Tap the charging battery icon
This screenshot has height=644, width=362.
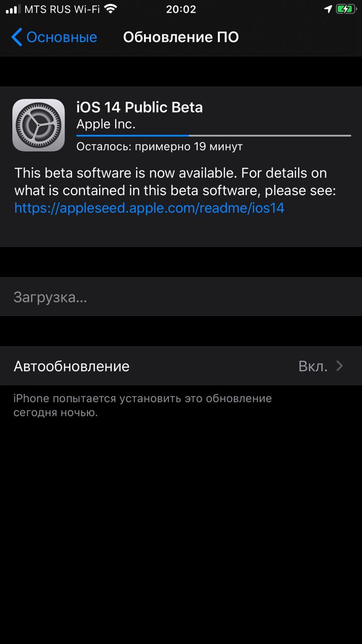click(x=346, y=9)
